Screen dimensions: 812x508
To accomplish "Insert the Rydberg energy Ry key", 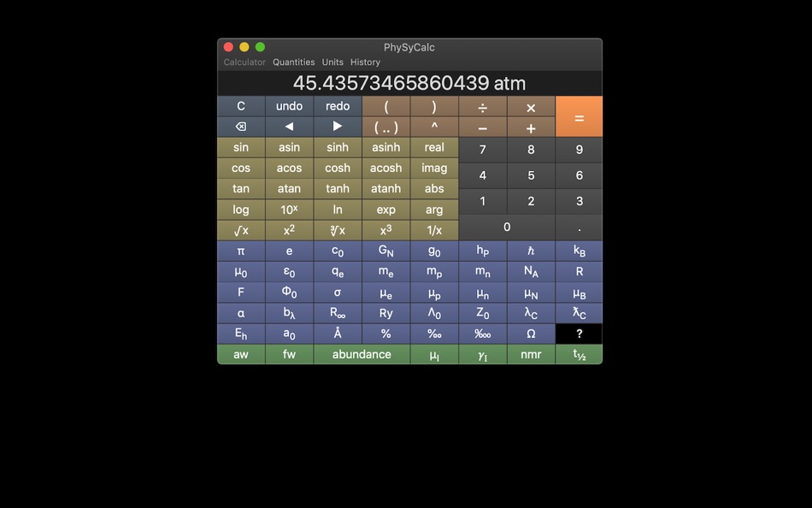I will (385, 313).
